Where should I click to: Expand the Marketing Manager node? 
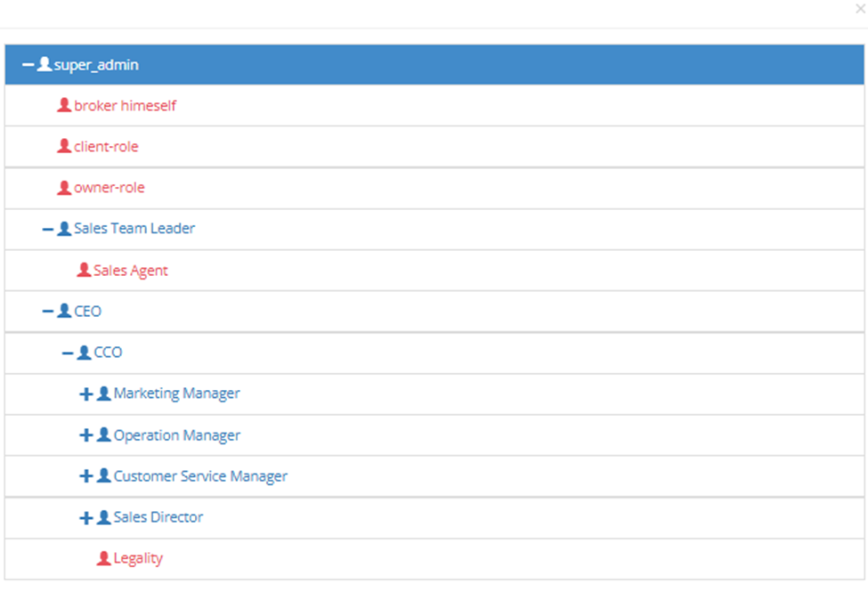coord(85,393)
